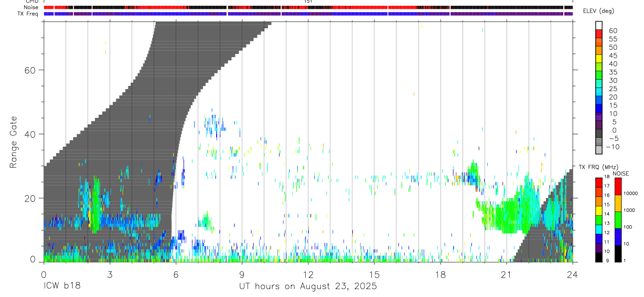Click the red top segment of TX FRQ bar

598,182
